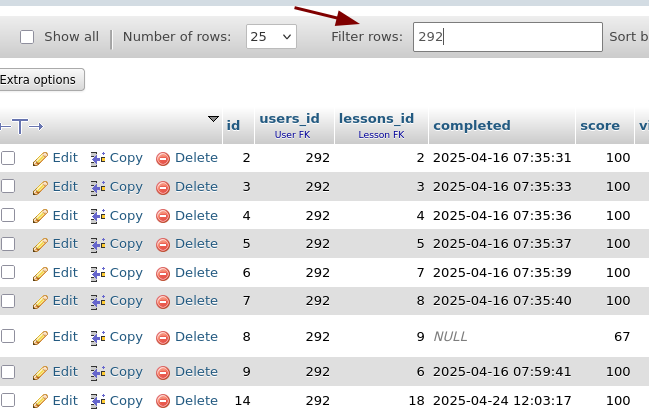Click the Copy icon for row id 8
The height and width of the screenshot is (420, 649).
pos(98,338)
